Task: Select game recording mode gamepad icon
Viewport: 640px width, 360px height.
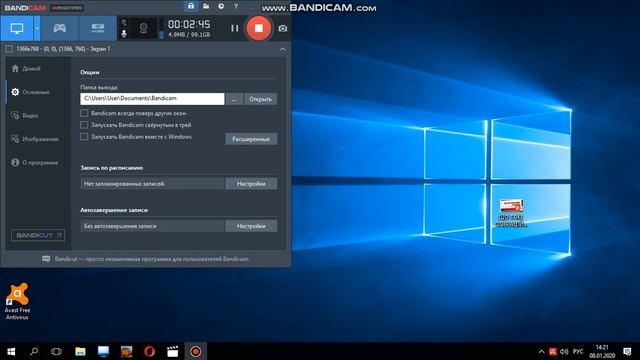Action: pos(60,28)
